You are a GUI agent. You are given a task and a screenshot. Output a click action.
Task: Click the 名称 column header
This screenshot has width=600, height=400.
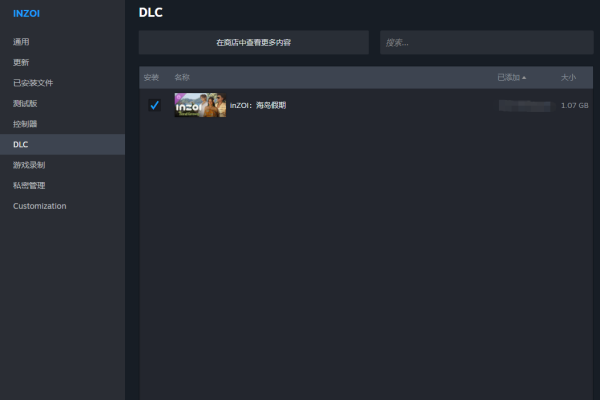[182, 78]
